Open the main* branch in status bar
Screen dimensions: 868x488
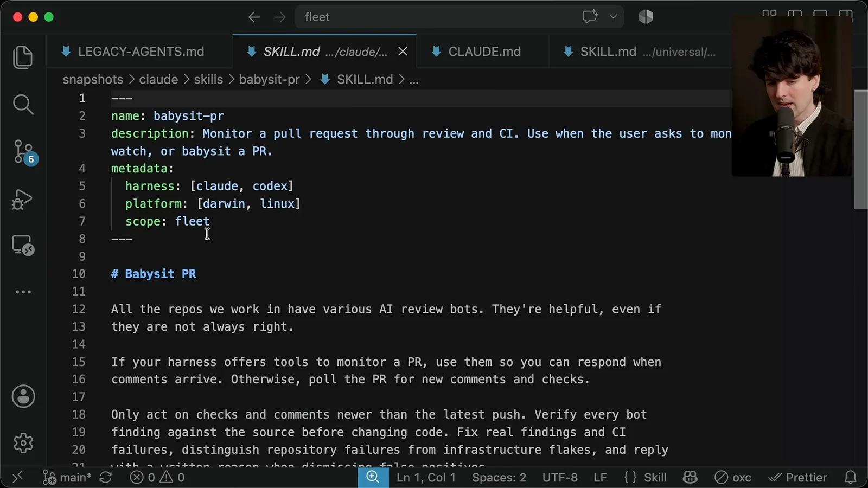[67, 477]
